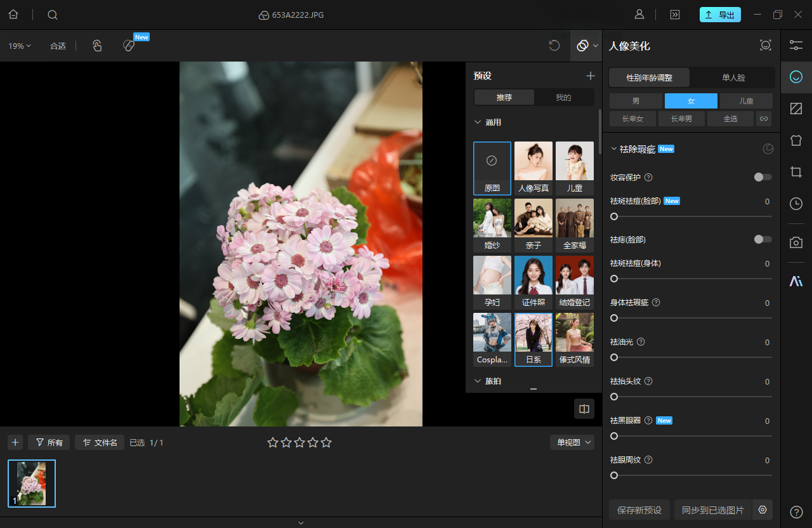This screenshot has height=528, width=812.
Task: Open the AI tools icon
Action: pyautogui.click(x=796, y=281)
